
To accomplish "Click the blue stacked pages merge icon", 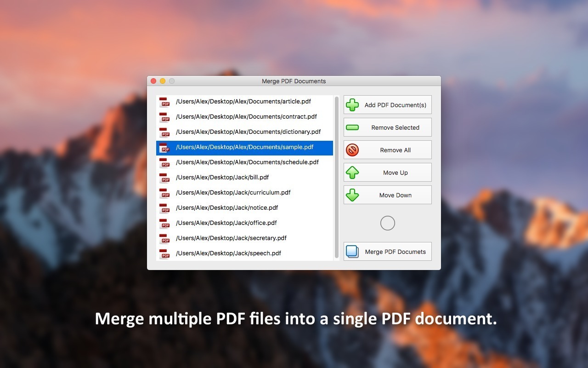I will [x=352, y=251].
